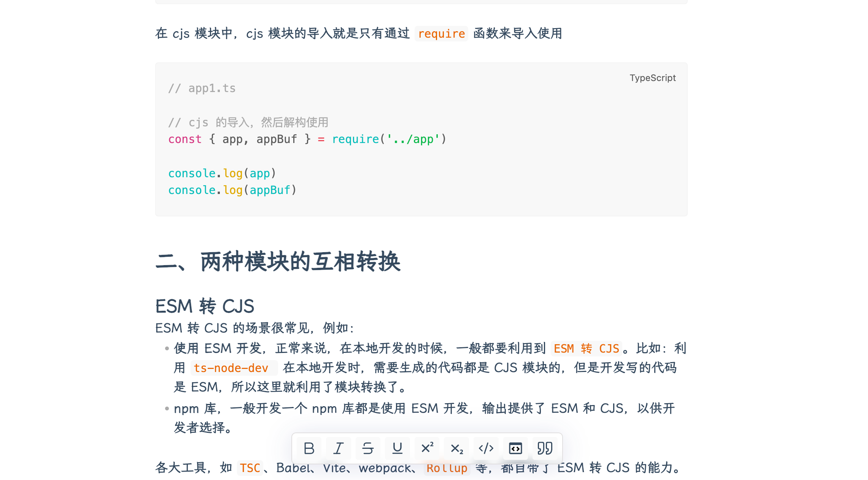Open the TypeScript language selector
The height and width of the screenshot is (480, 868).
tap(652, 78)
